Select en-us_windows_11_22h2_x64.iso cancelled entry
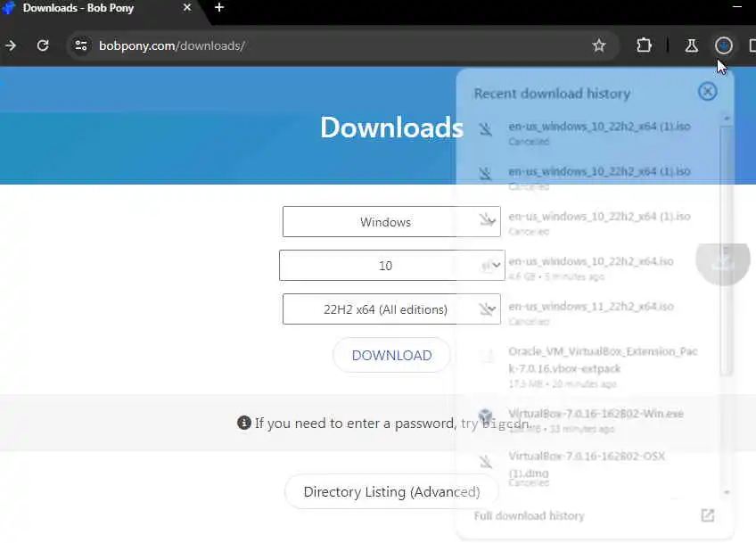 (590, 313)
